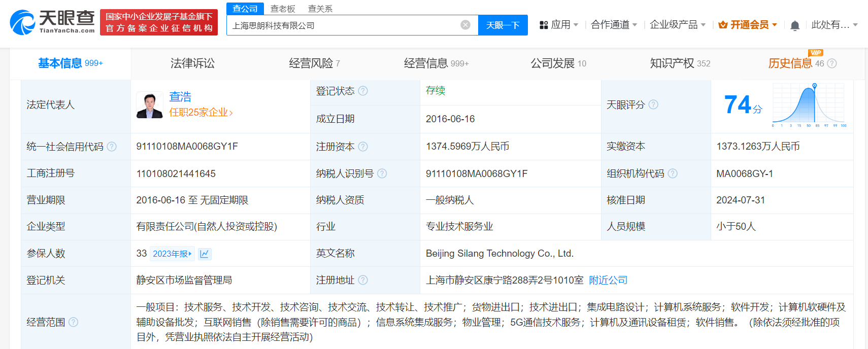
Task: Open help icon beside 经营范围
Action: (x=73, y=322)
